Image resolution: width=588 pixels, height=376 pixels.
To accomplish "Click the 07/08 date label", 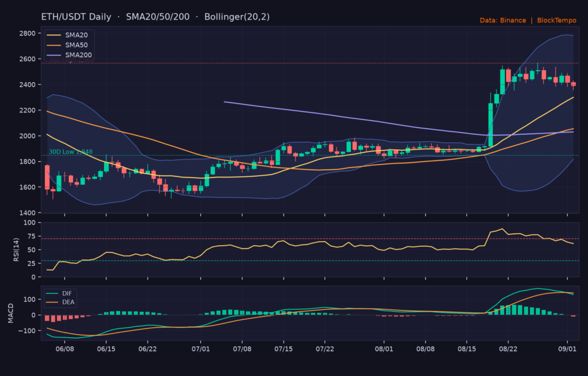I will tap(242, 349).
